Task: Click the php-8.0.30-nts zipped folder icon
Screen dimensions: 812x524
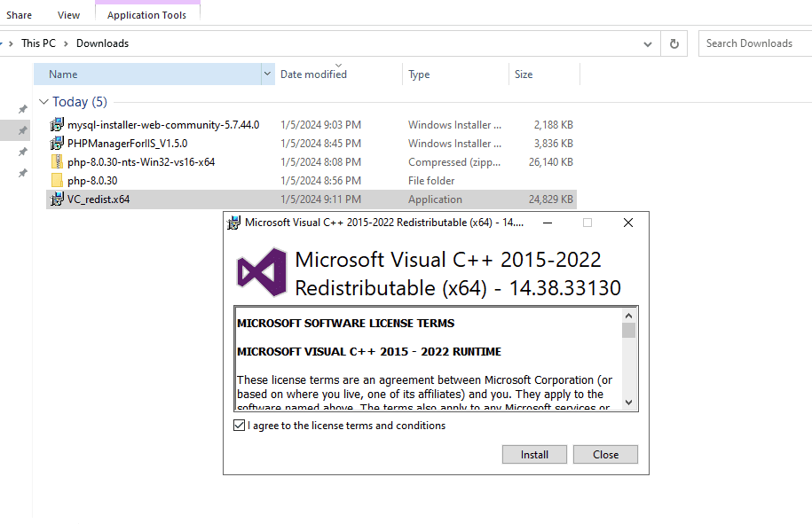Action: point(57,162)
